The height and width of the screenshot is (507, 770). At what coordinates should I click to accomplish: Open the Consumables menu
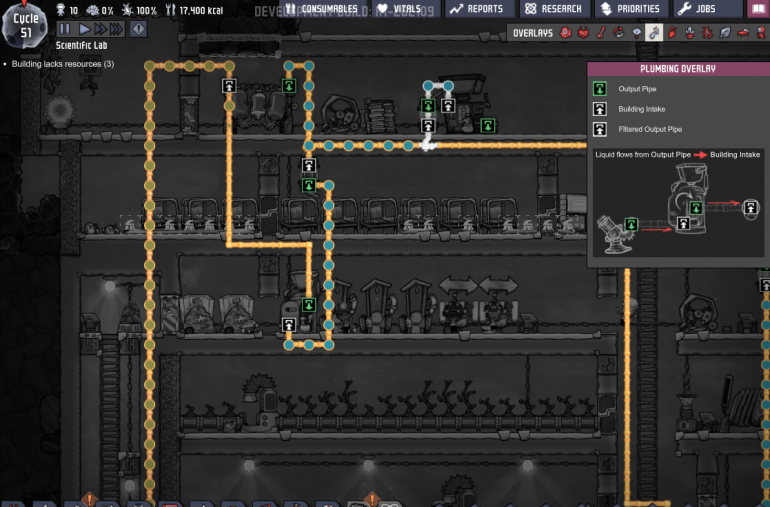[x=320, y=9]
